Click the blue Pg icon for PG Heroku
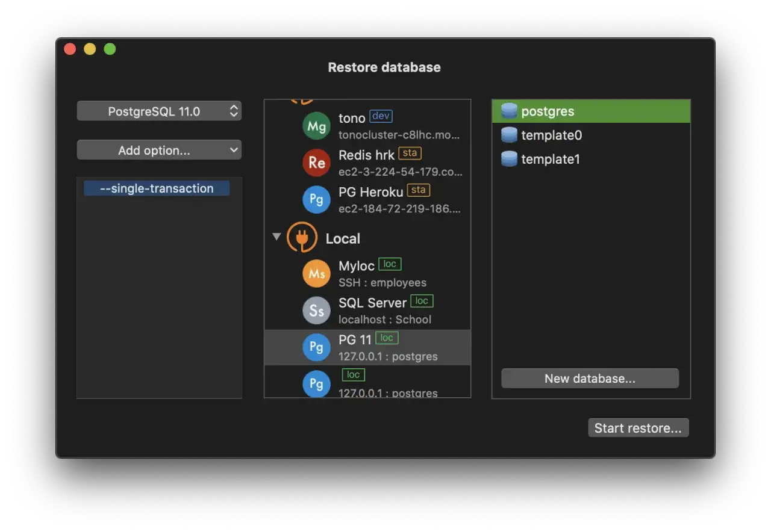771x532 pixels. pos(316,199)
